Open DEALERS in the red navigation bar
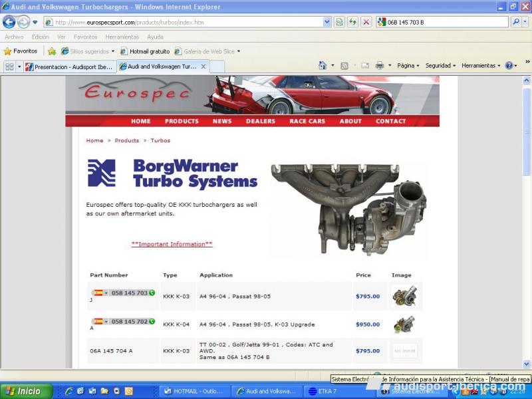The height and width of the screenshot is (399, 532). pos(261,121)
